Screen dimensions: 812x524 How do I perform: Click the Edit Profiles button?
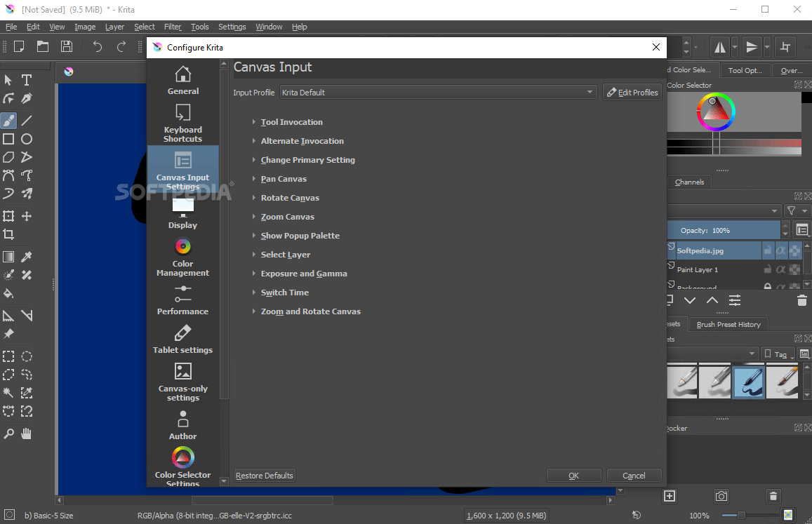632,92
